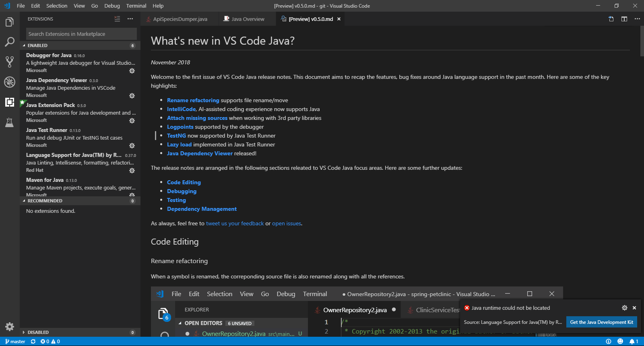The image size is (644, 346).
Task: Click Get the Java Development Kit button
Action: click(601, 322)
